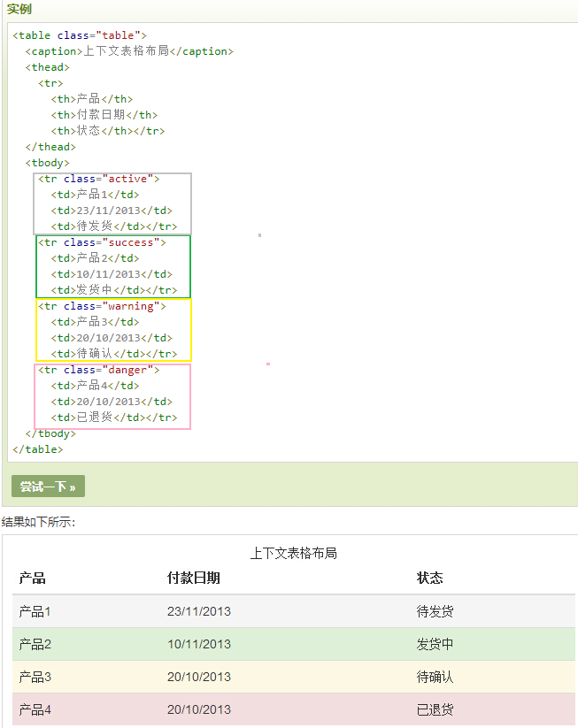
Task: Click the <tr class="warning"> code line
Action: [x=102, y=306]
